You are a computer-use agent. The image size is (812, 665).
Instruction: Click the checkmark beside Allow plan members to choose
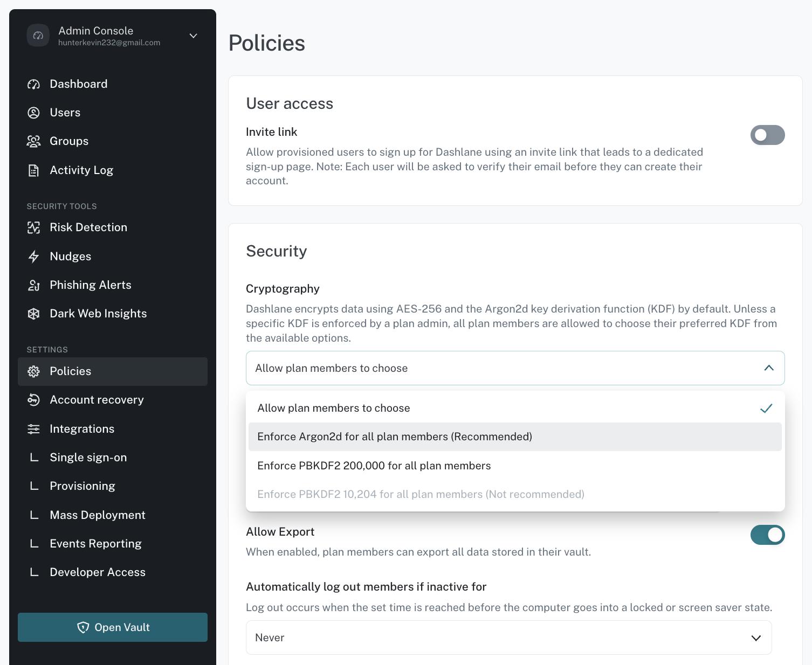click(766, 408)
